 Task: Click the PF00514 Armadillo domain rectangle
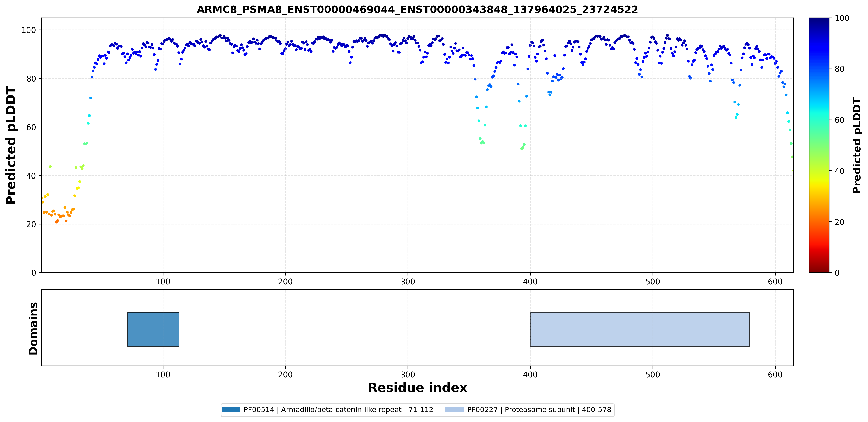click(153, 329)
